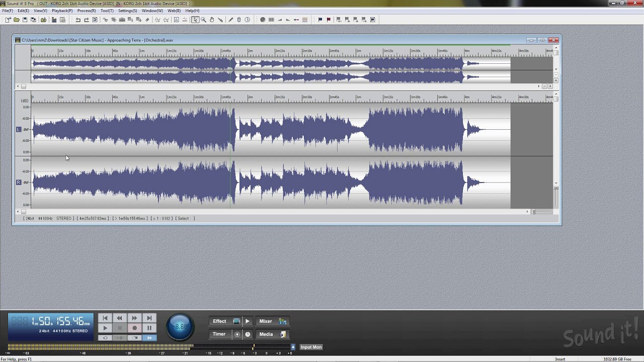Click the spectrum analyzer chart icon
Viewport: 644px width, 362px height.
tap(176, 20)
